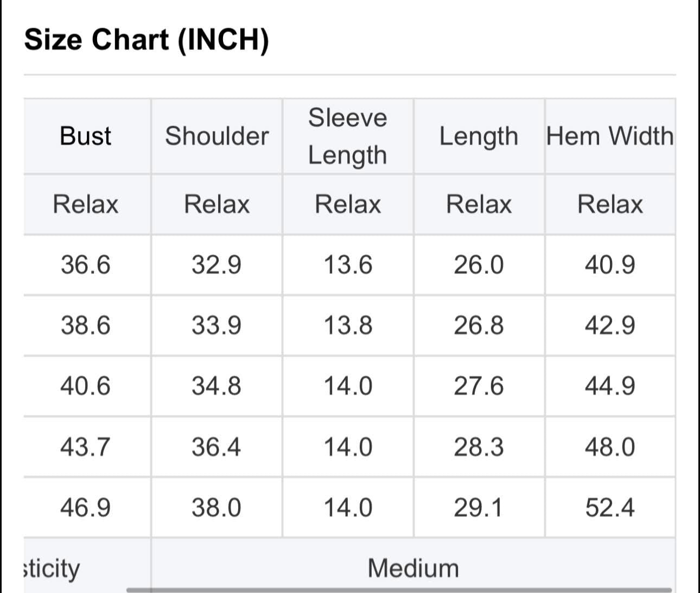The image size is (700, 593).
Task: Select the Shoulder column header
Action: pyautogui.click(x=217, y=136)
